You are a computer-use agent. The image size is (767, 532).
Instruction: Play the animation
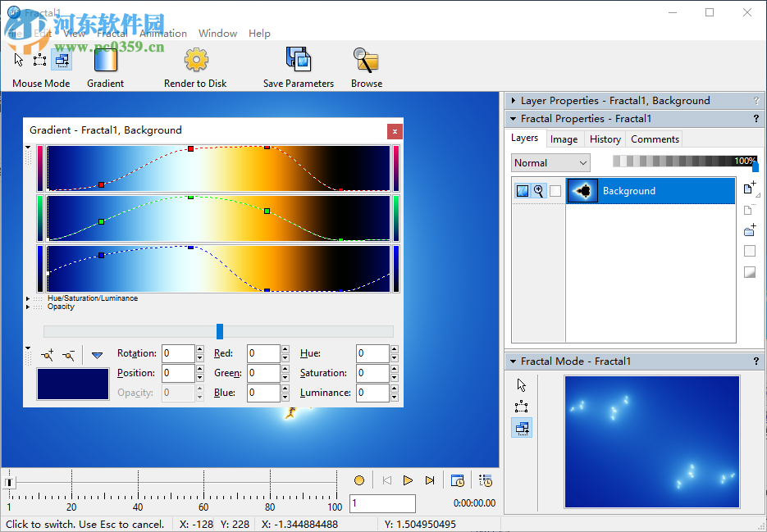pos(408,480)
